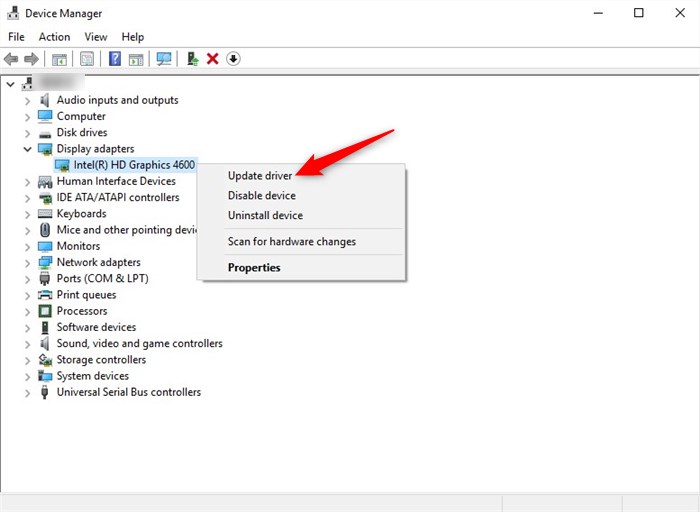Click the Mice and other pointing devices icon
Screen dimensions: 700x512
(x=45, y=230)
